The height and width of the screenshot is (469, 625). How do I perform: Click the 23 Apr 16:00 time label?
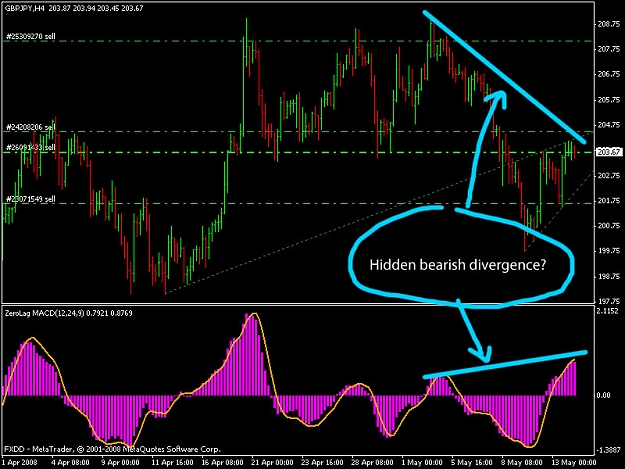coord(322,463)
